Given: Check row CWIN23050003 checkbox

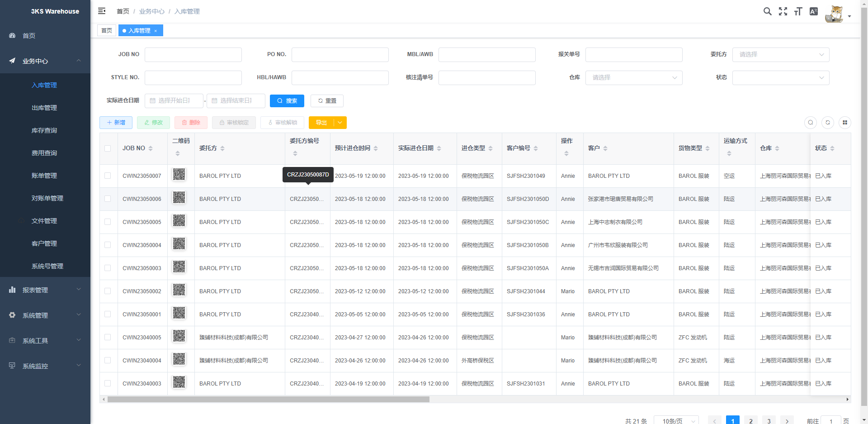Looking at the screenshot, I should click(108, 268).
